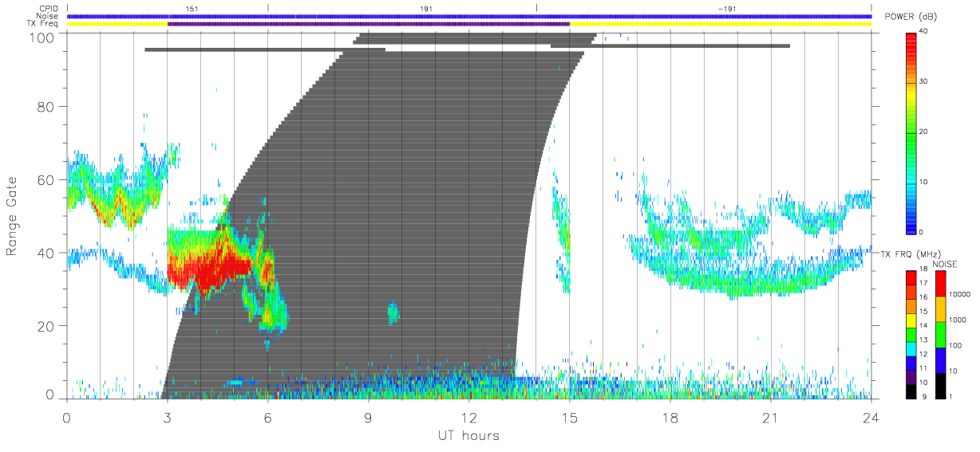Click the CPID value -191
Screen dimensions: 980x452
(726, 8)
